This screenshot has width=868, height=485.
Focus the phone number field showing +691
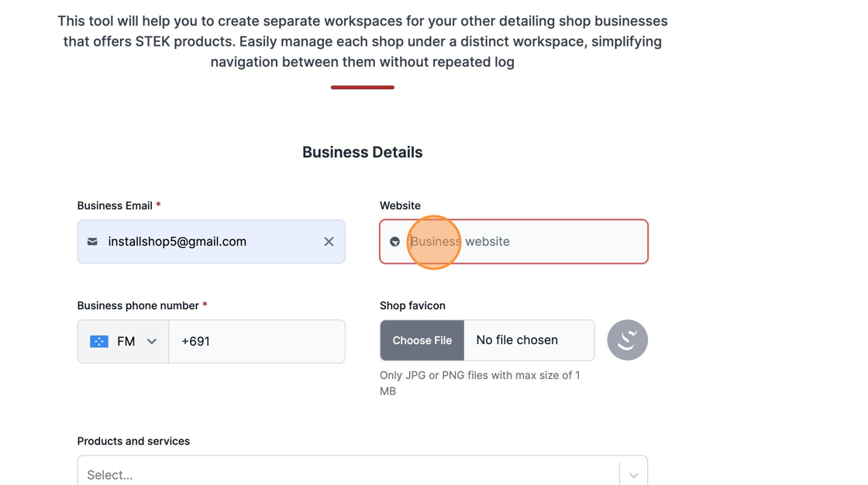[x=256, y=342]
